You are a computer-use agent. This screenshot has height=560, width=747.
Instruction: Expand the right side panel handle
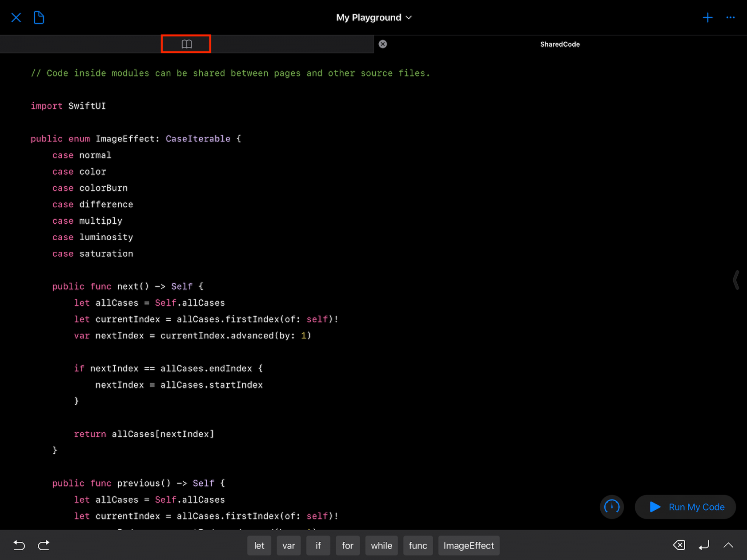click(x=737, y=280)
